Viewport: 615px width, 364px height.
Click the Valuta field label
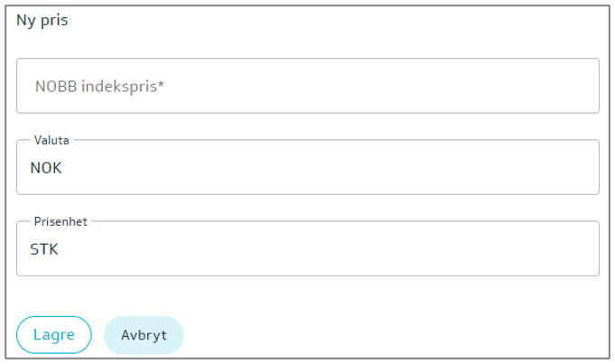(51, 140)
